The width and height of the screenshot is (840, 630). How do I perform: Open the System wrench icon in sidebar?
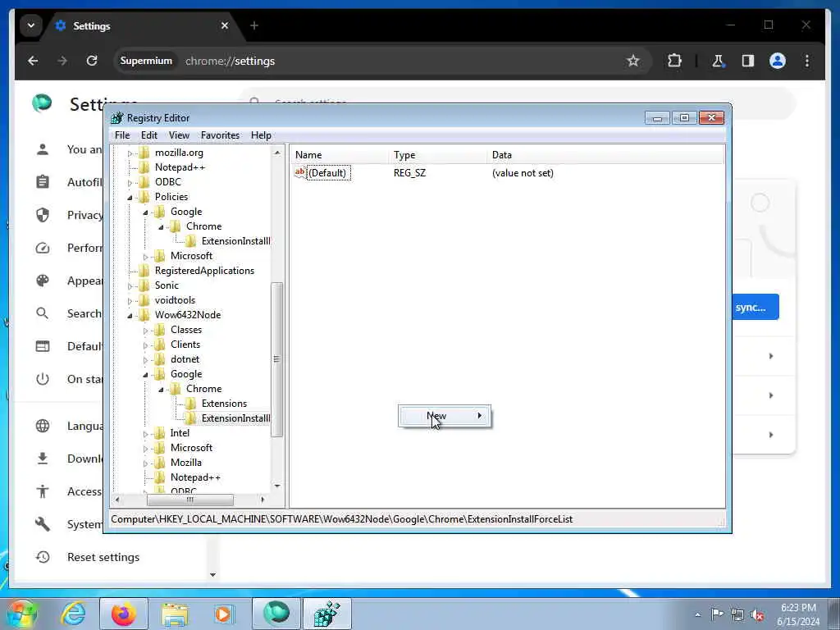[43, 524]
